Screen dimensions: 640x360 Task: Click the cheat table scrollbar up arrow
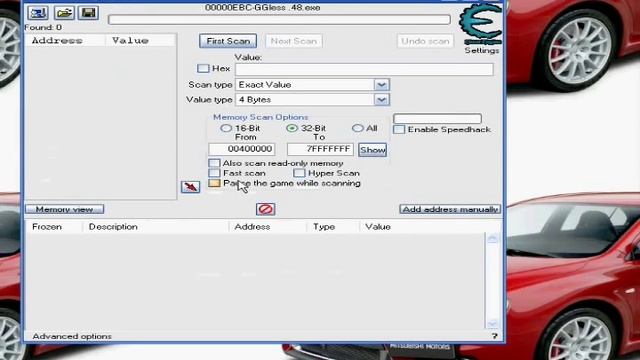point(493,238)
